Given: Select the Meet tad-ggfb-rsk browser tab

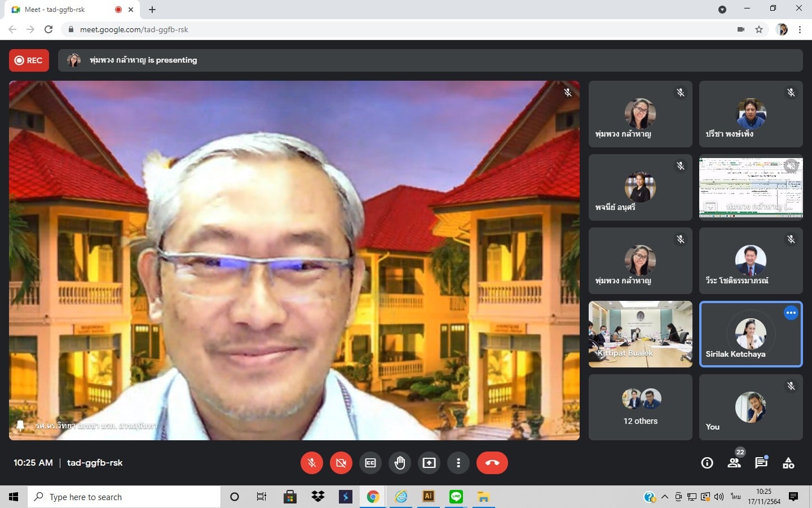Looking at the screenshot, I should [x=62, y=10].
